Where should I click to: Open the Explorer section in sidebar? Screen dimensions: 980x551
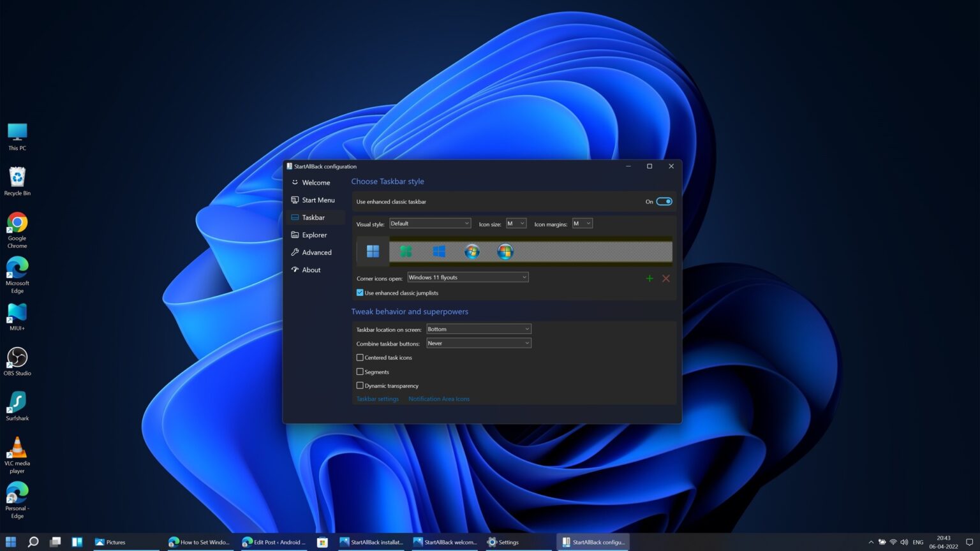[x=314, y=235]
